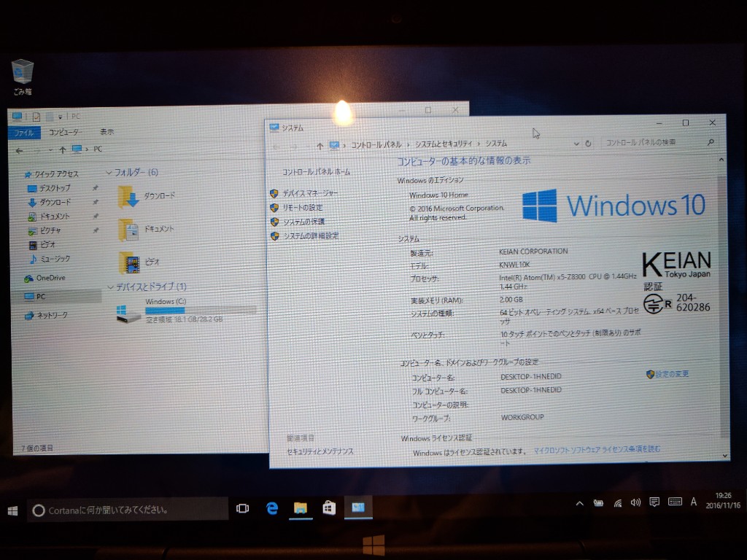747x560 pixels.
Task: Switch to the System window taskbar button
Action: (358, 507)
